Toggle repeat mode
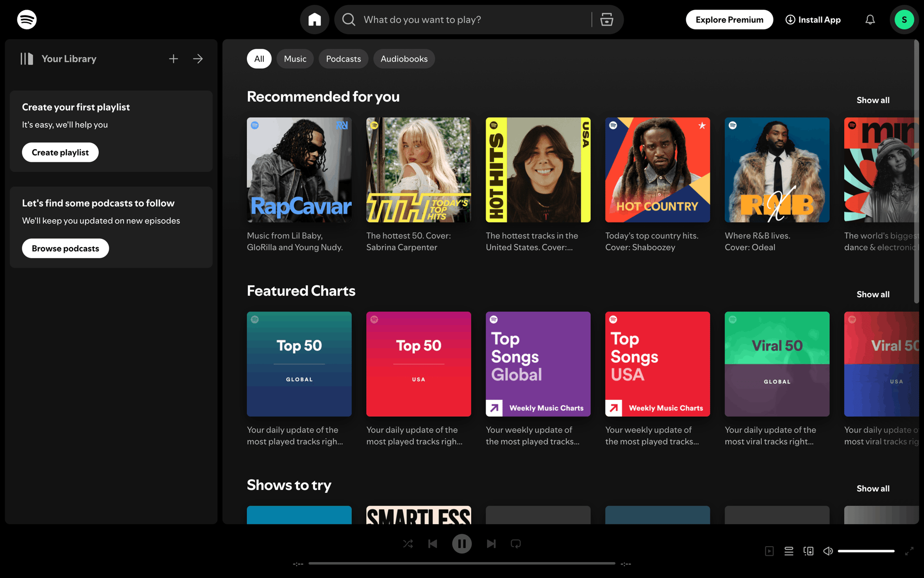This screenshot has height=578, width=924. pos(516,544)
